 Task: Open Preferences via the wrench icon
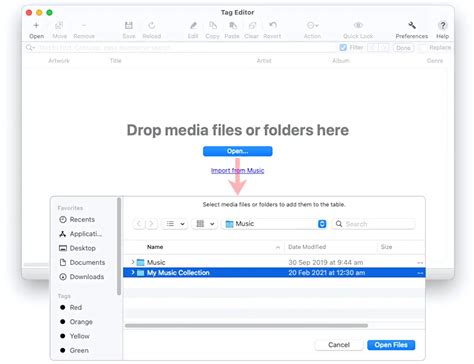click(412, 25)
